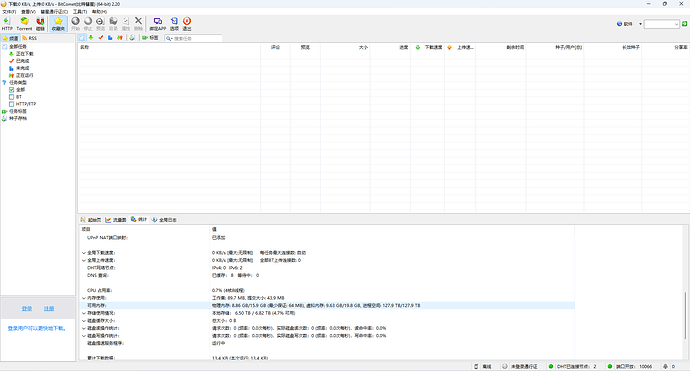Toggle the Favorites star (收藏夹) toolbar button
The width and height of the screenshot is (690, 371).
[58, 24]
